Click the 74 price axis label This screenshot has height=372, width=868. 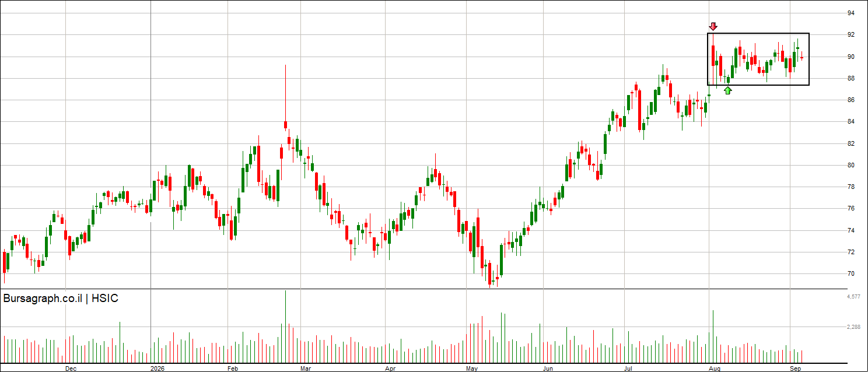click(851, 231)
